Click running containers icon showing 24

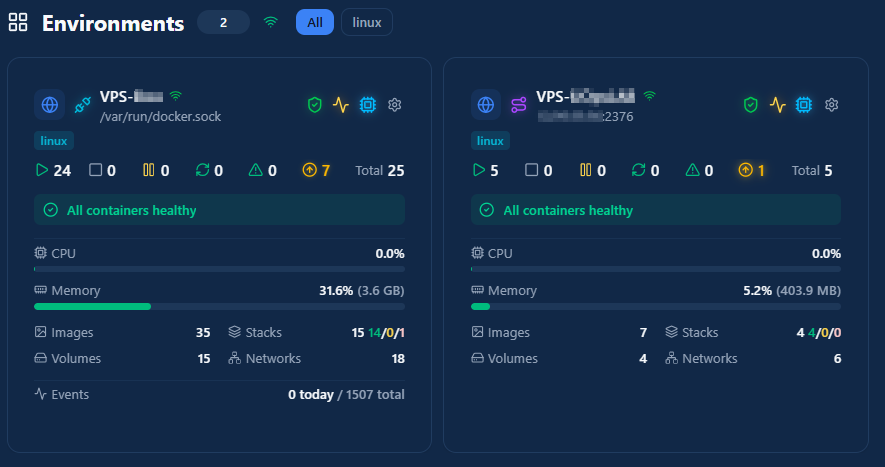point(42,170)
